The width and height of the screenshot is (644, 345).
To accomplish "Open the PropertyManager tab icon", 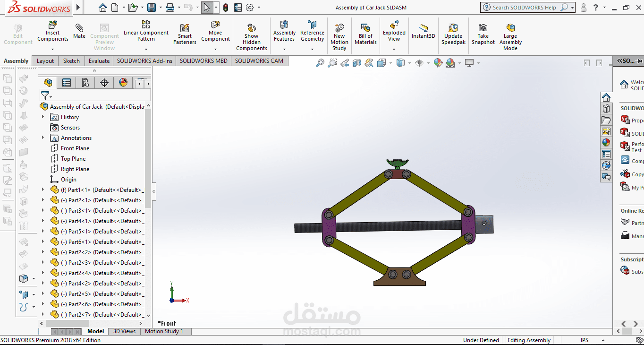I will point(67,83).
